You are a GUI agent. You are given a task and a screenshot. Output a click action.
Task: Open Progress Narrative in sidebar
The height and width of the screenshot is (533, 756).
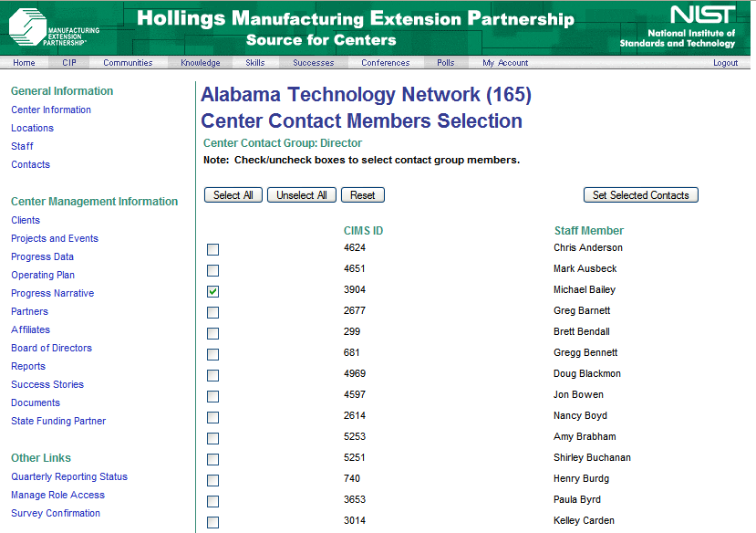[x=53, y=294]
